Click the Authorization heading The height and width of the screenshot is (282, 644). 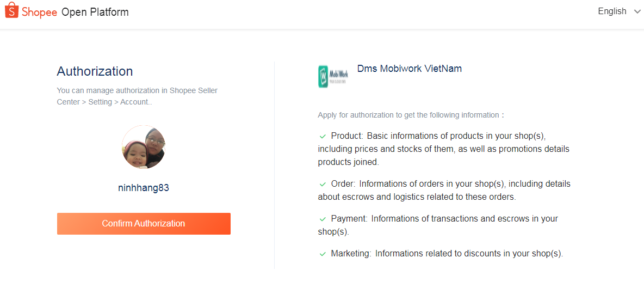95,71
